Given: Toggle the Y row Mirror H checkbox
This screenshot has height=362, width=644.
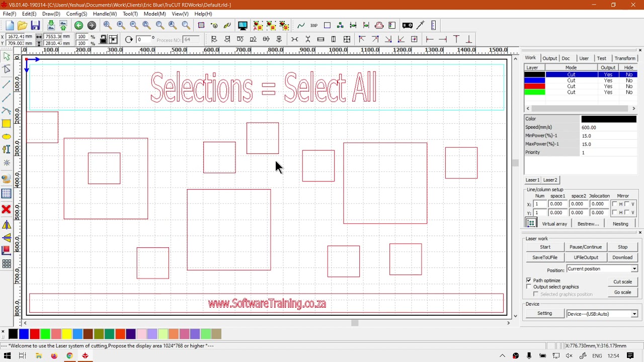Looking at the screenshot, I should click(x=615, y=213).
